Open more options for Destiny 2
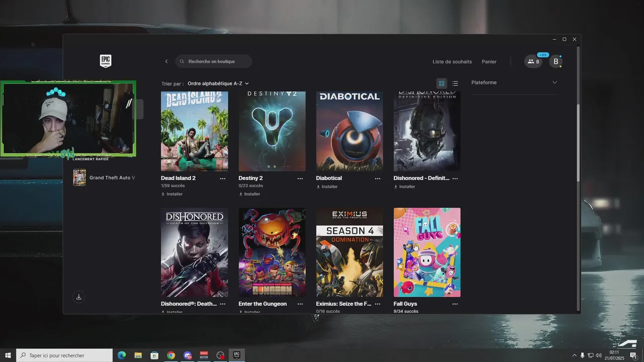644x362 pixels. pyautogui.click(x=300, y=178)
